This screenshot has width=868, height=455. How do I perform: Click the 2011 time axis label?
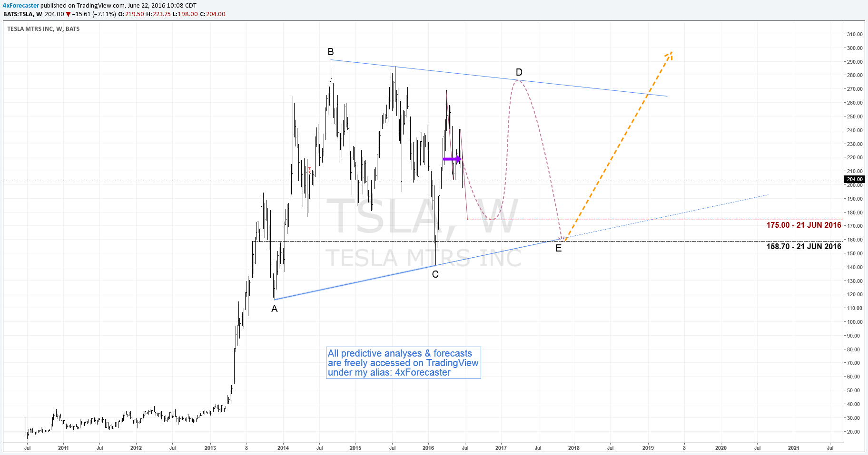point(63,448)
